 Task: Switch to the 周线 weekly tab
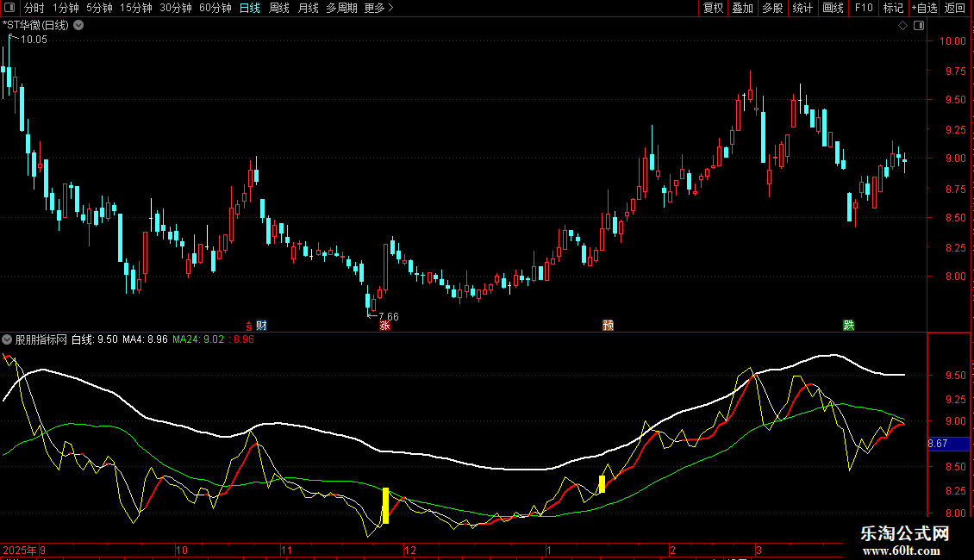pos(279,8)
